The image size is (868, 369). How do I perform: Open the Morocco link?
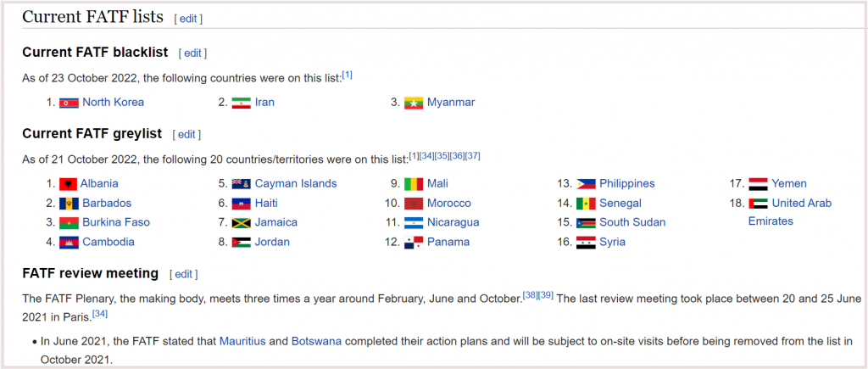coord(449,204)
